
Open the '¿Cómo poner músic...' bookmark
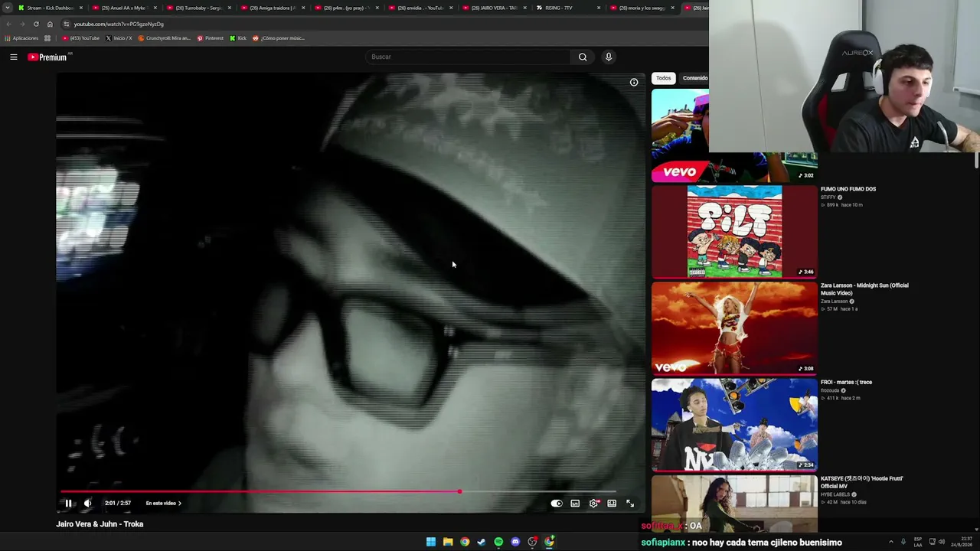click(x=279, y=38)
